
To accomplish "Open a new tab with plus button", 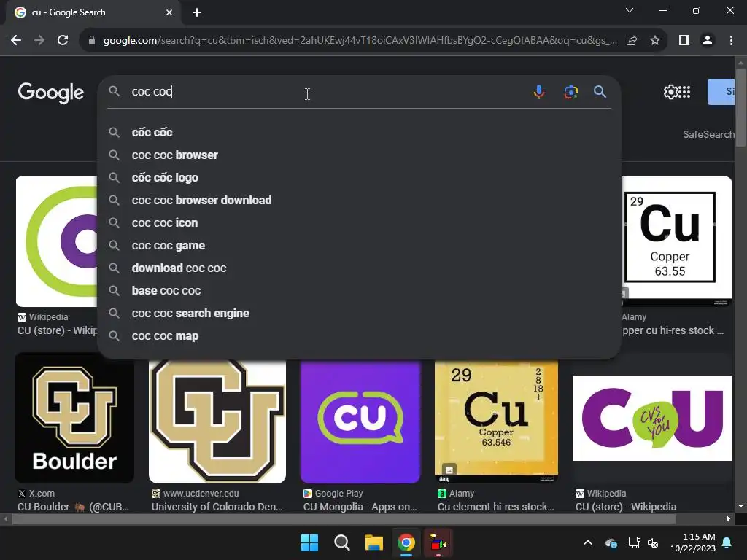I will pos(197,12).
